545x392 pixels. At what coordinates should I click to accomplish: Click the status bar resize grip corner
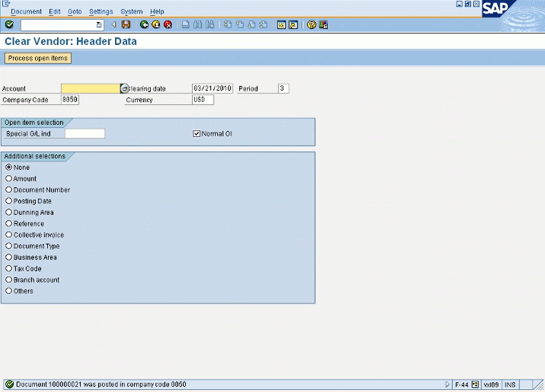[539, 385]
